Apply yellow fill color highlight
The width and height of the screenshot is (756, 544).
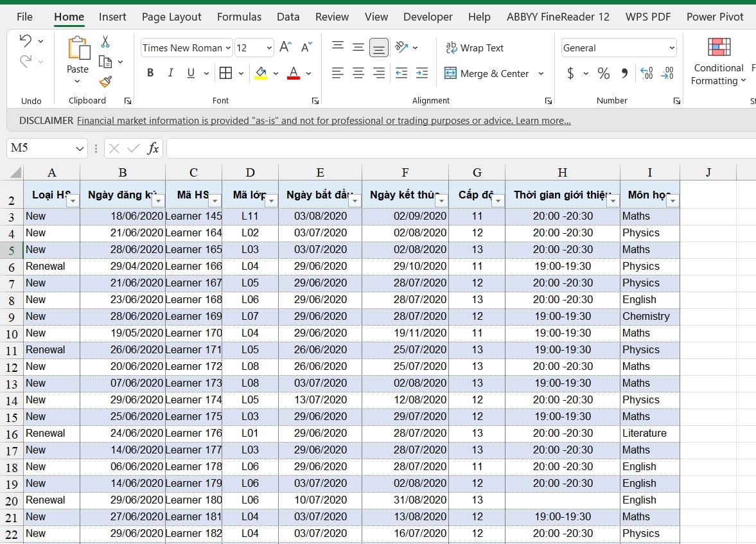click(x=261, y=73)
